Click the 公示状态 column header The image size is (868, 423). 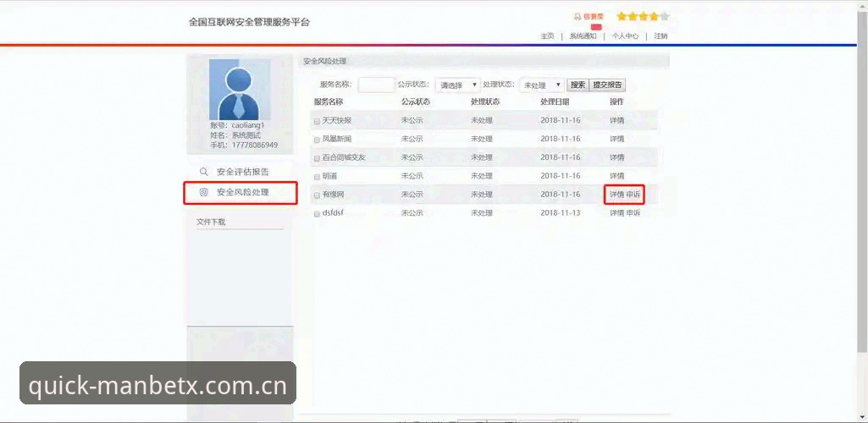pyautogui.click(x=416, y=102)
